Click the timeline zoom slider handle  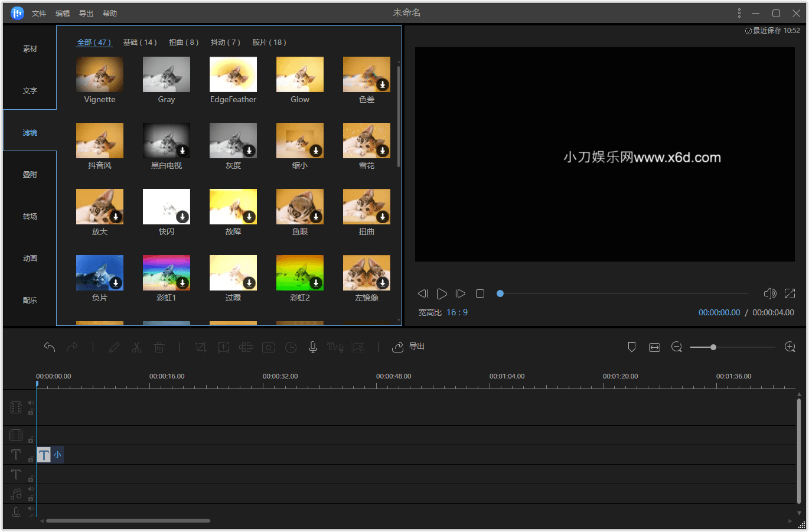[713, 347]
